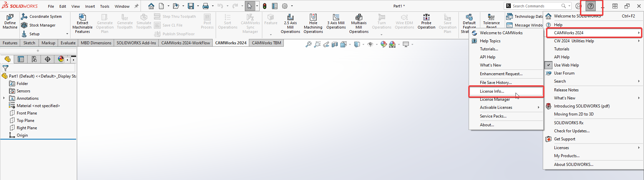Image resolution: width=644 pixels, height=180 pixels.
Task: Switch to the Sketch tab
Action: 29,43
